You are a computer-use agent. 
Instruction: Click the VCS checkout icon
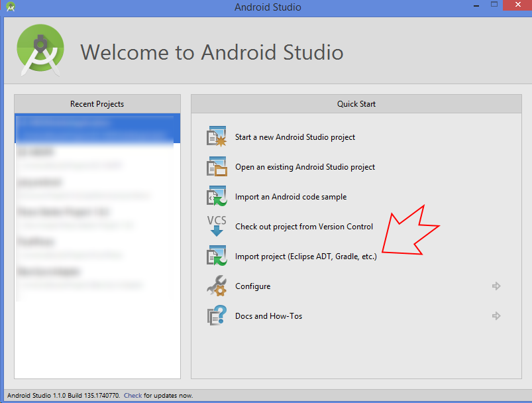(x=216, y=225)
